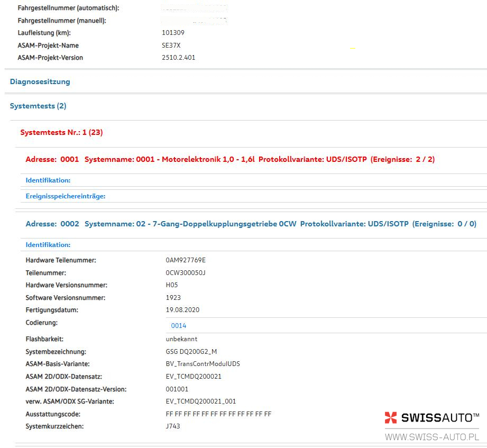Image resolution: width=487 pixels, height=448 pixels.
Task: Click ASAM-Projekt-Version value 2510.2.401
Action: 178,58
